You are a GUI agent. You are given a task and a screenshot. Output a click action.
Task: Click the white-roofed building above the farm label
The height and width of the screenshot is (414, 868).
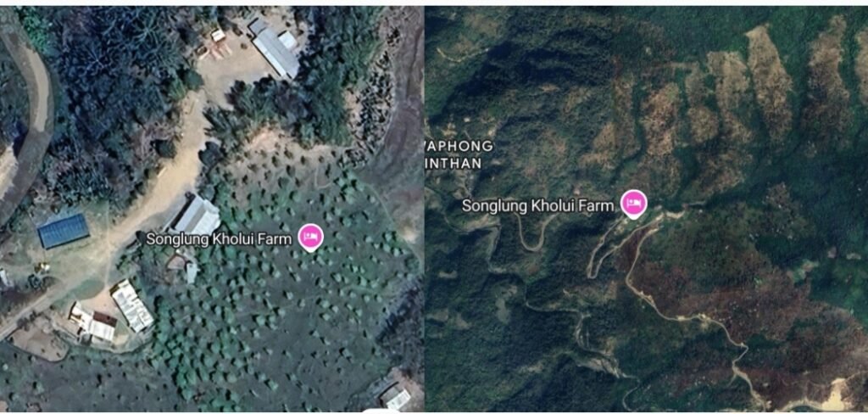[197, 215]
